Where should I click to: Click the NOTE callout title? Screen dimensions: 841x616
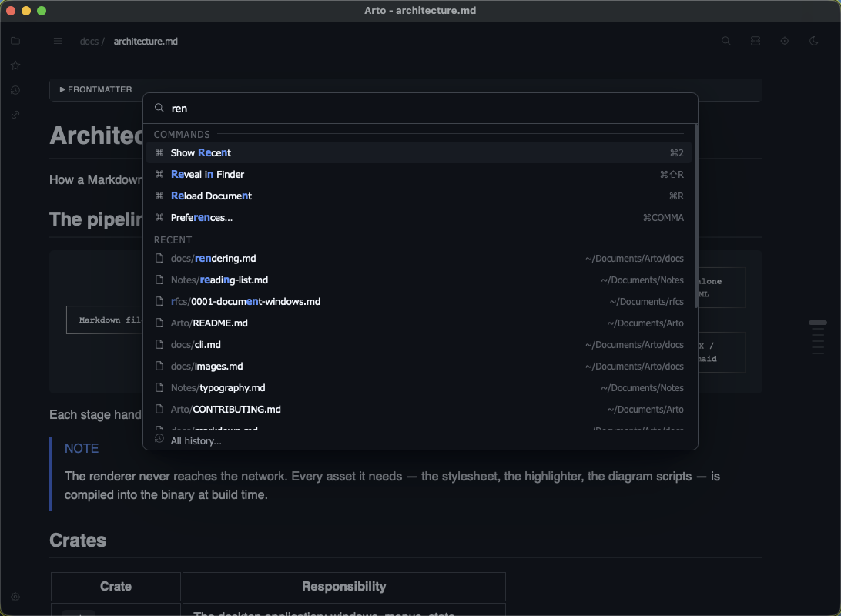pos(82,448)
